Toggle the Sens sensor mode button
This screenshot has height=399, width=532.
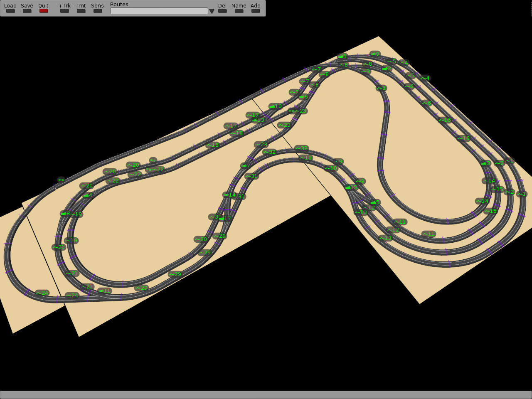coord(98,11)
